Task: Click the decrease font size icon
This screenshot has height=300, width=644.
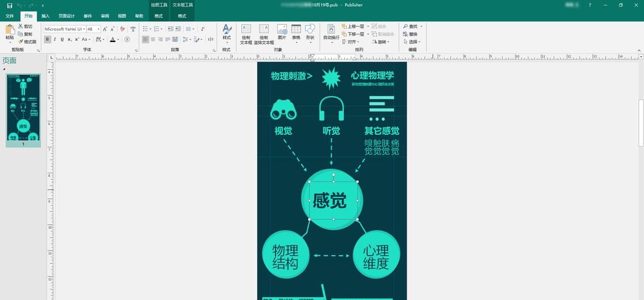Action: (x=113, y=29)
